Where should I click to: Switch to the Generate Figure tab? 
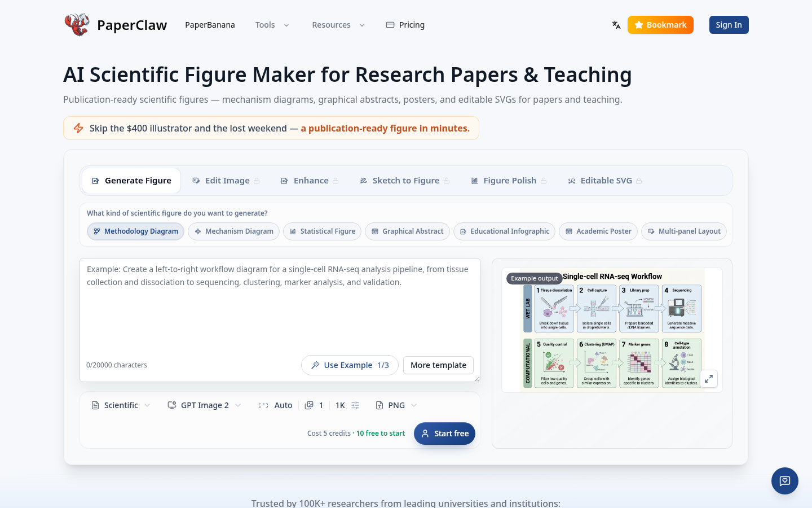131,181
